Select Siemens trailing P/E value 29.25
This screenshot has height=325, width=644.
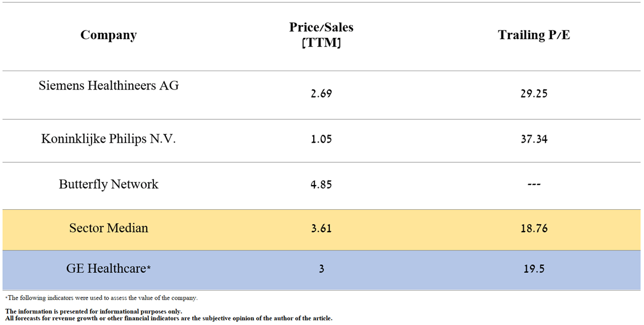[x=534, y=93]
